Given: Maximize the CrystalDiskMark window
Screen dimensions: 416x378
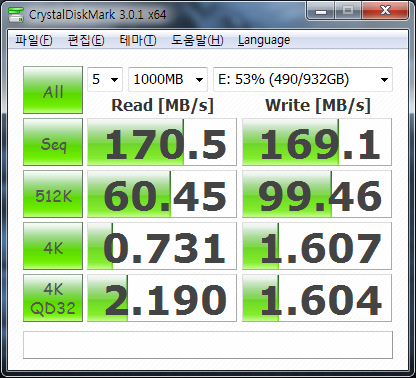Looking at the screenshot, I should click(x=348, y=11).
